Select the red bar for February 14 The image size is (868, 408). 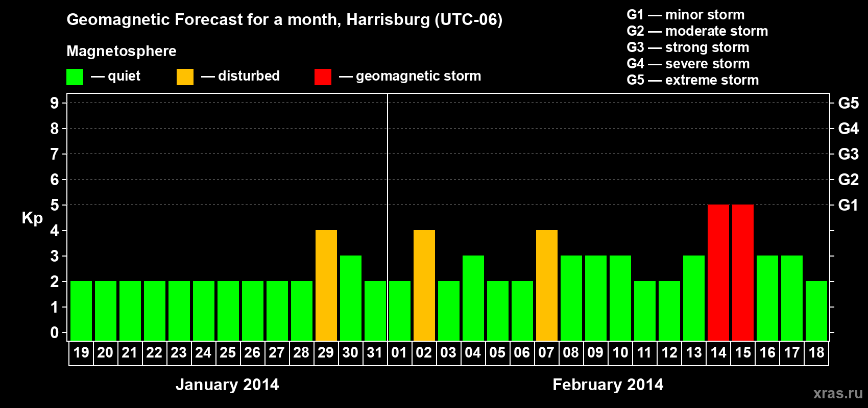pos(718,272)
